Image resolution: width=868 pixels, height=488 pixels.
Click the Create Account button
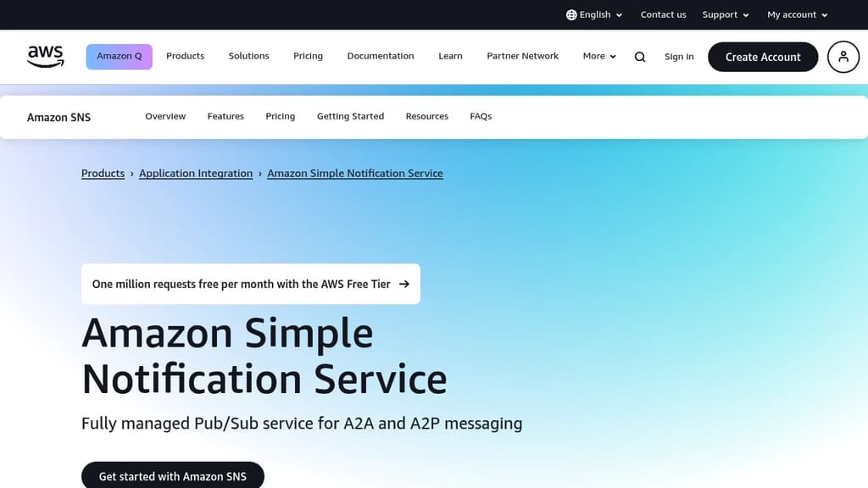763,57
